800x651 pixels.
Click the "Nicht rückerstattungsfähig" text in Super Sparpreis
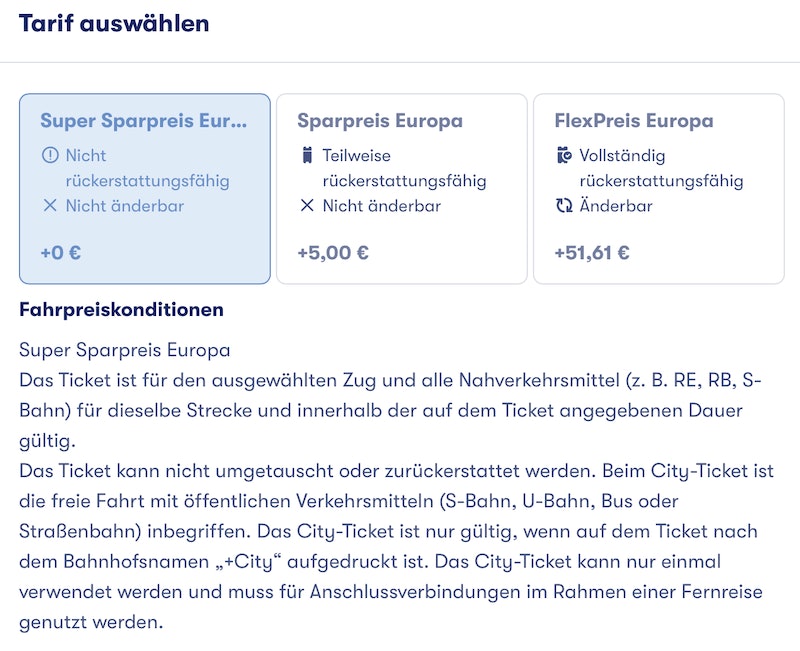pos(147,169)
